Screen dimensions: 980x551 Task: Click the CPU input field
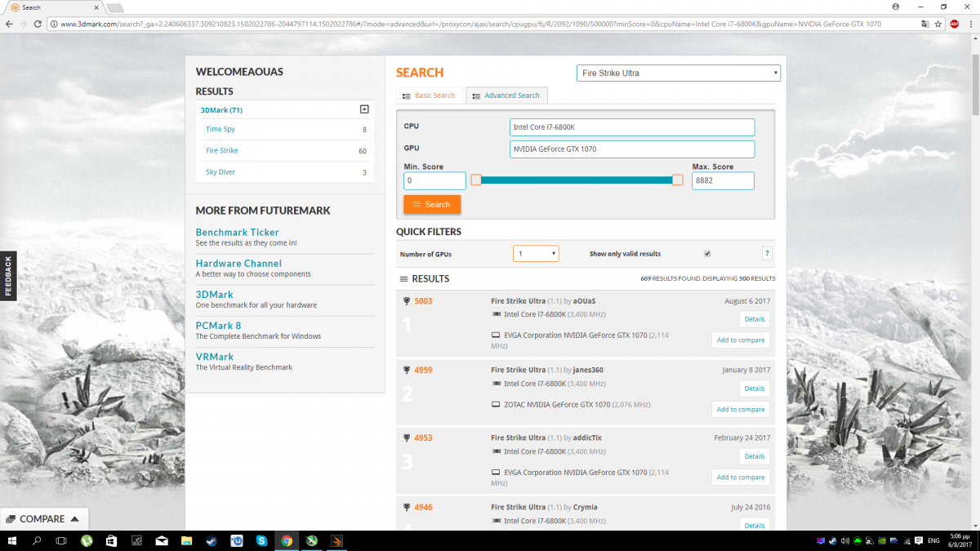point(632,127)
